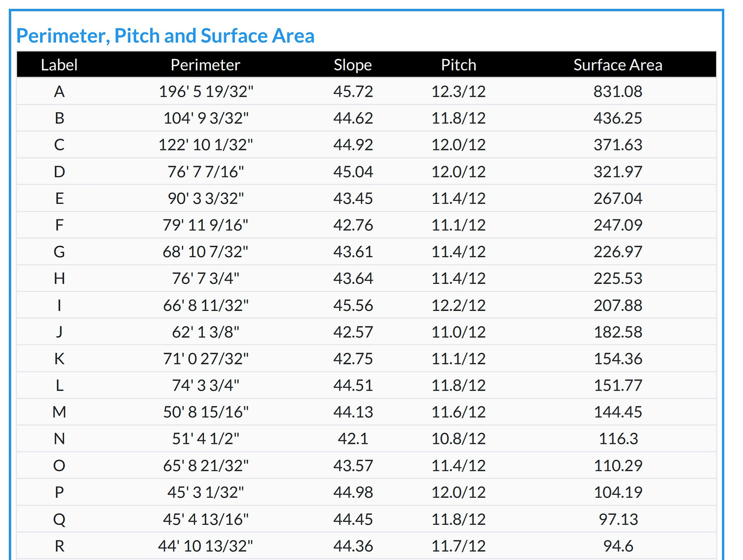743x560 pixels.
Task: Click slope value 43.45 in row E
Action: 353,198
